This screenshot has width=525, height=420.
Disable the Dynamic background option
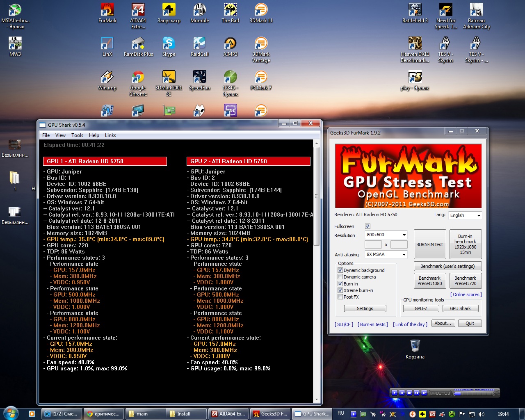click(340, 270)
